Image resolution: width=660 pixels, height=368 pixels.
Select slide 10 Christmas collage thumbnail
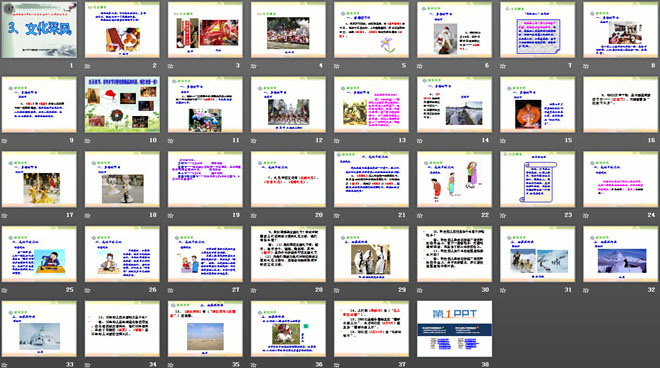point(122,104)
